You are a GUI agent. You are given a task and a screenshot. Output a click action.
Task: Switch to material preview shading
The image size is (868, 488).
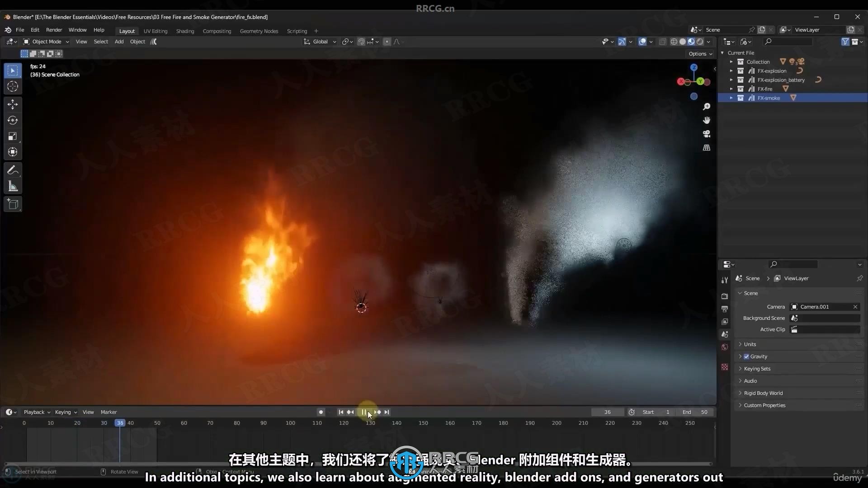point(691,42)
